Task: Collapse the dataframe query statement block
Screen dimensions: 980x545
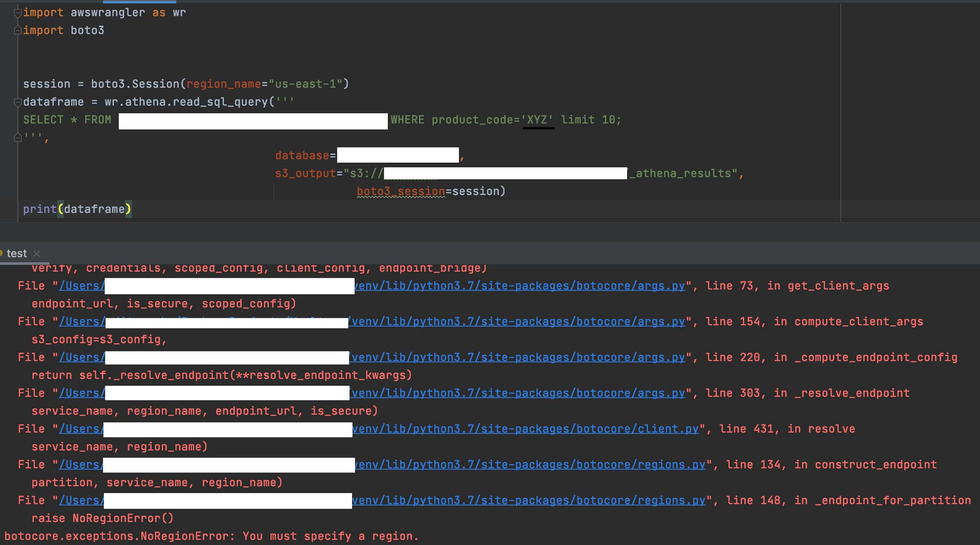Action: click(x=17, y=101)
